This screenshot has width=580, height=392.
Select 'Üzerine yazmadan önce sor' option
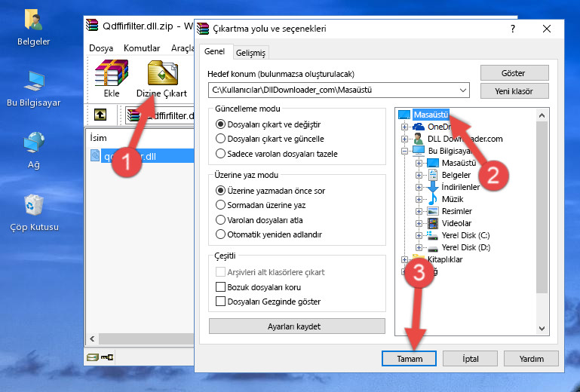coord(220,191)
